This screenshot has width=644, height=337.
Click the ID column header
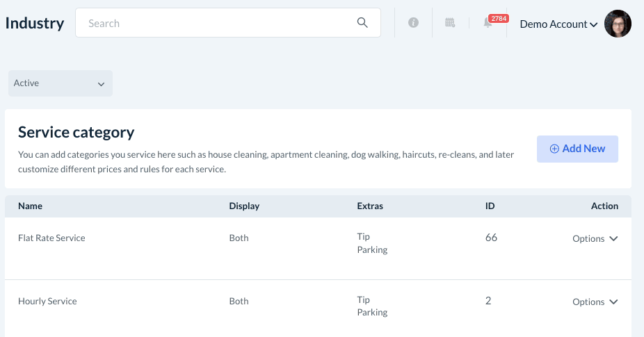point(490,206)
